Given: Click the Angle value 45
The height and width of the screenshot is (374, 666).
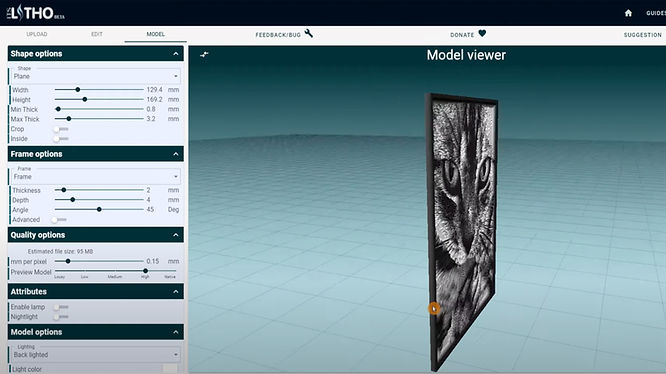Looking at the screenshot, I should pos(150,209).
